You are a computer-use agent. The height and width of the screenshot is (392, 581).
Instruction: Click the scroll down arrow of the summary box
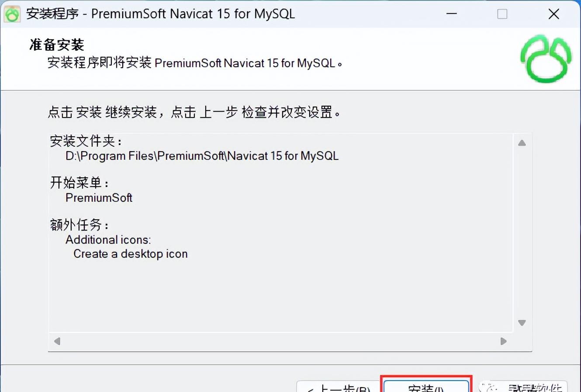(x=522, y=323)
